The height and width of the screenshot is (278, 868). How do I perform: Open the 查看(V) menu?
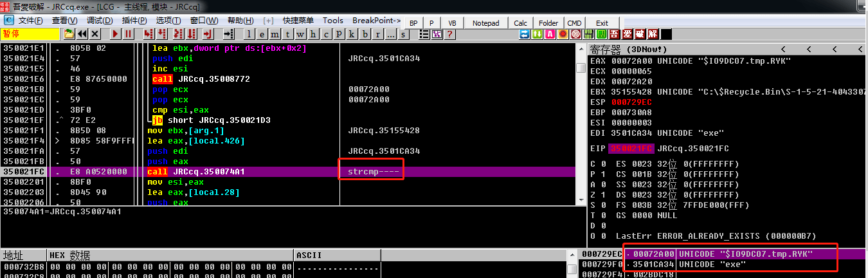pos(64,21)
